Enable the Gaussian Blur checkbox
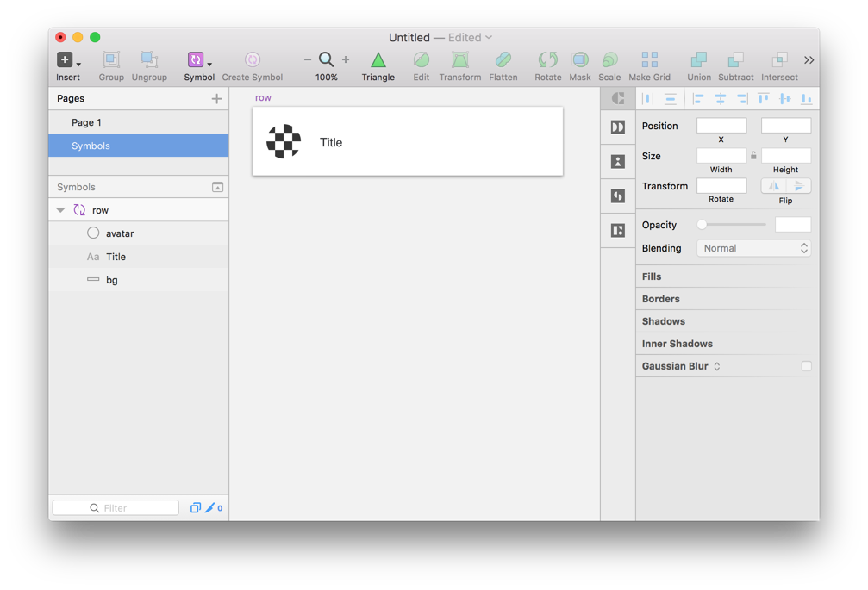 click(806, 366)
